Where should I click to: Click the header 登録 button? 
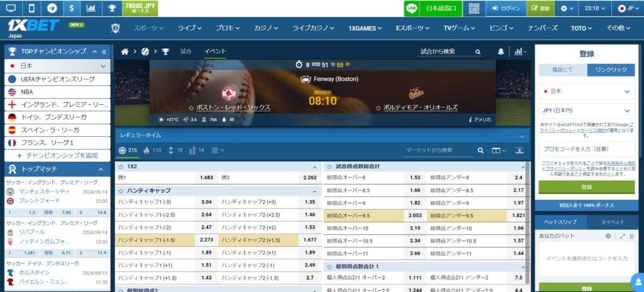click(x=540, y=8)
